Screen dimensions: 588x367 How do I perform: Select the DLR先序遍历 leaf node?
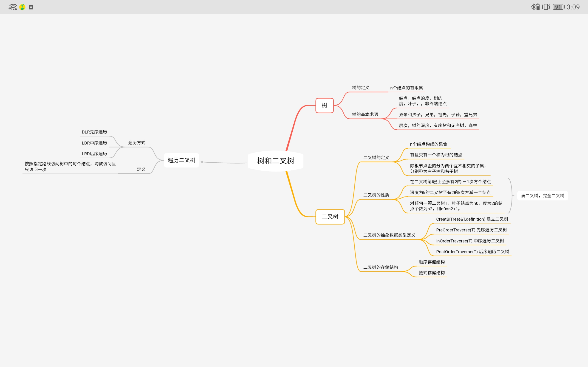click(94, 132)
